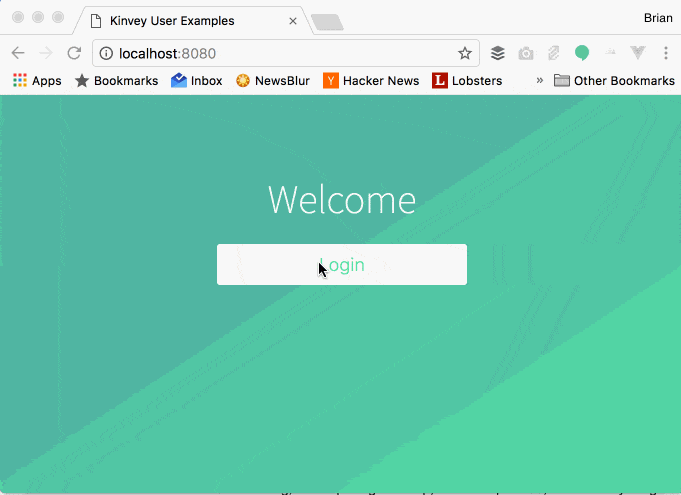The width and height of the screenshot is (681, 495).
Task: Open a new tab
Action: point(327,21)
